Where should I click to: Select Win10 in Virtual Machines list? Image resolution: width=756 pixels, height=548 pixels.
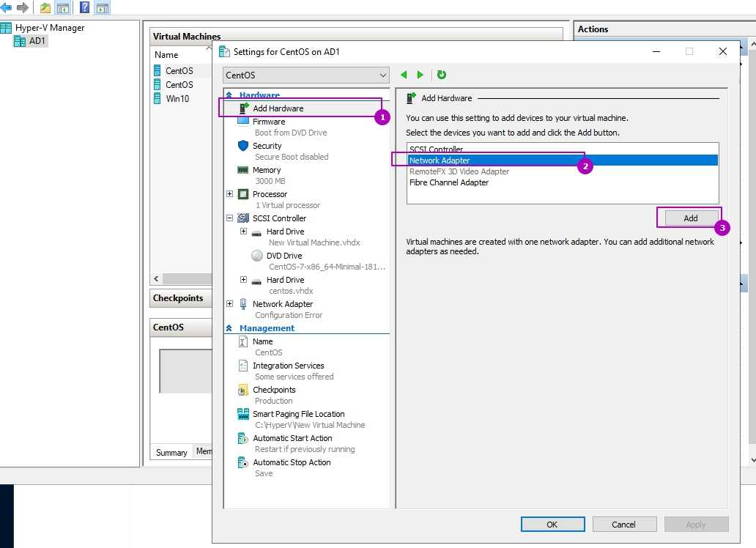tap(177, 99)
